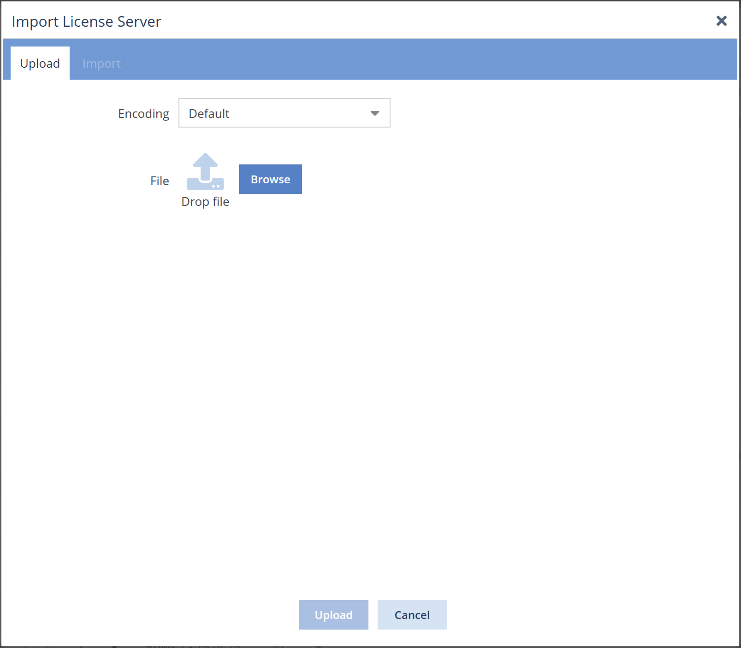Click the 'Drop file' caption text
741x648 pixels.
[205, 202]
